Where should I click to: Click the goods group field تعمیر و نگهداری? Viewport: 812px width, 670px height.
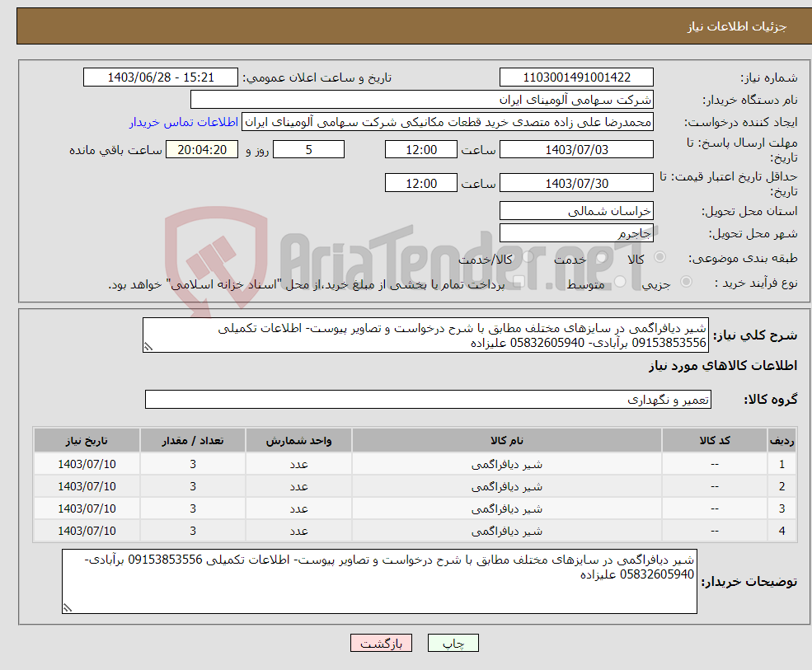click(429, 399)
